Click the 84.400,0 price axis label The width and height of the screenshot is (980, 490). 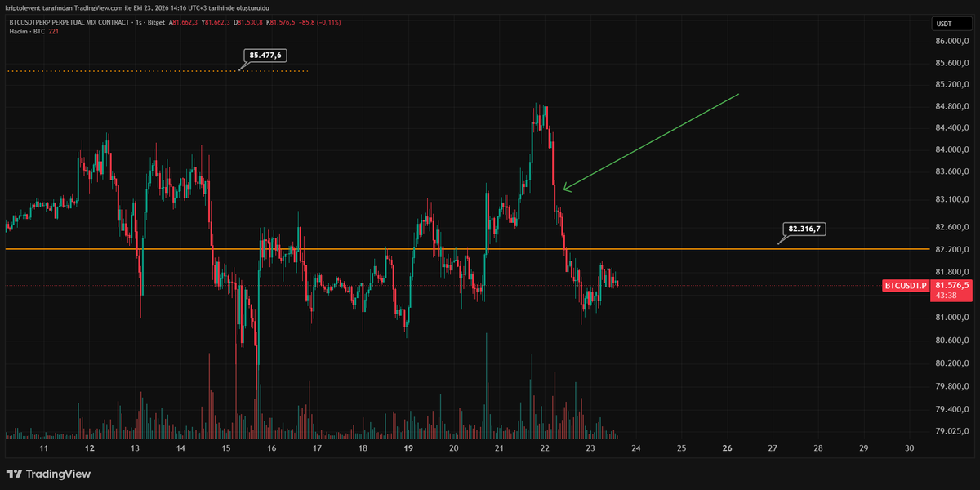point(952,127)
